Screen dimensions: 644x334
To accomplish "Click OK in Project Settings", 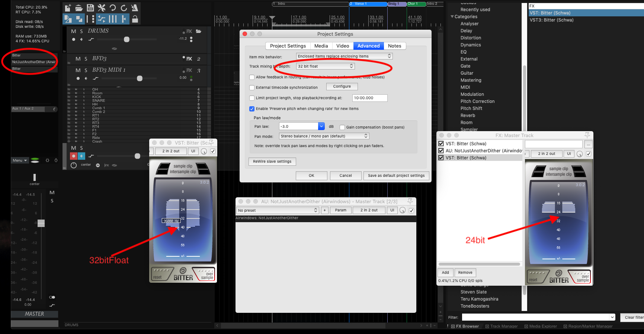I will (311, 176).
